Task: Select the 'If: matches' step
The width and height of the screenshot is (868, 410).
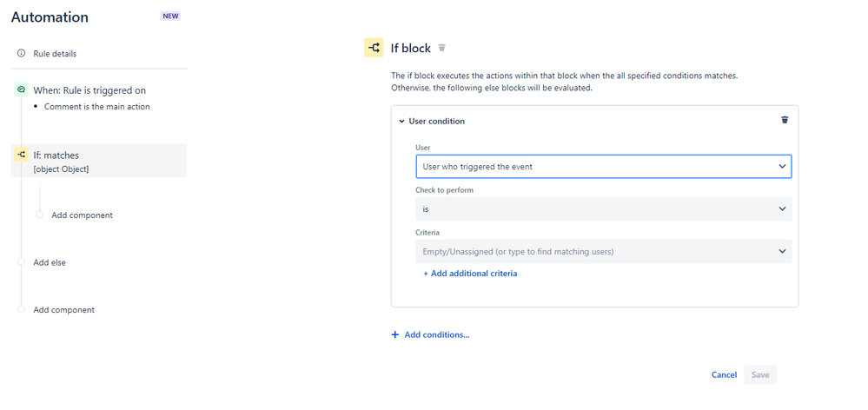Action: [x=98, y=161]
